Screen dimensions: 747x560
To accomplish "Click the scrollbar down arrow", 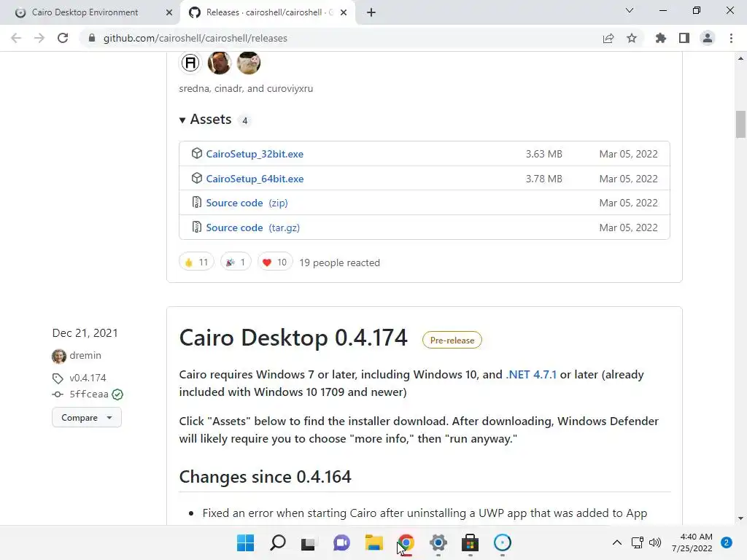I will coord(740,518).
